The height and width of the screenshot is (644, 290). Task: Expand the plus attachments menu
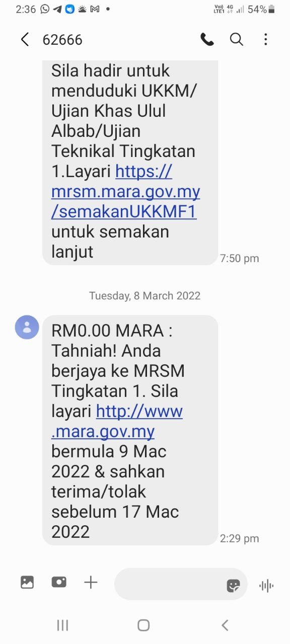[91, 583]
